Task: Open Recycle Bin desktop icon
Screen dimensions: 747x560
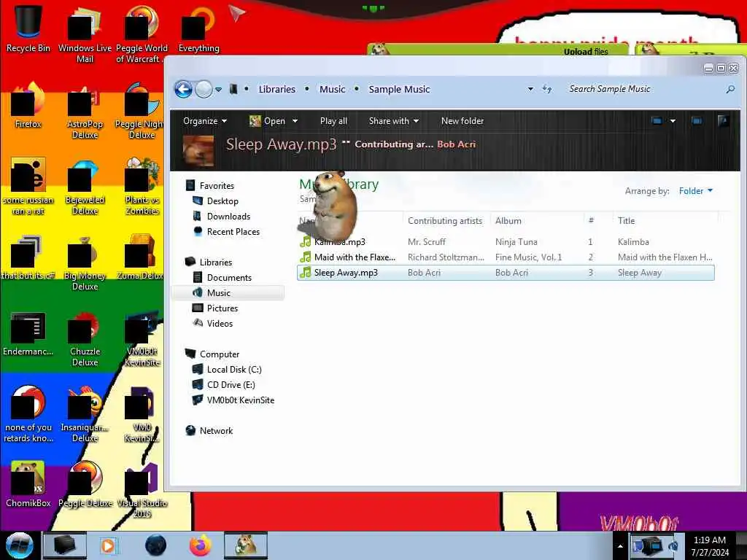Action: coord(28,29)
